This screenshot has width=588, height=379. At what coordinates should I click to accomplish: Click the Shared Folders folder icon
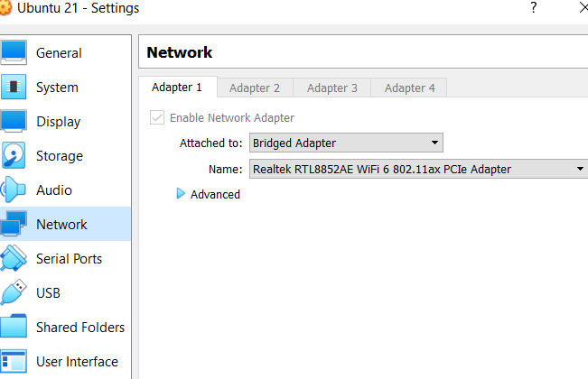click(13, 328)
